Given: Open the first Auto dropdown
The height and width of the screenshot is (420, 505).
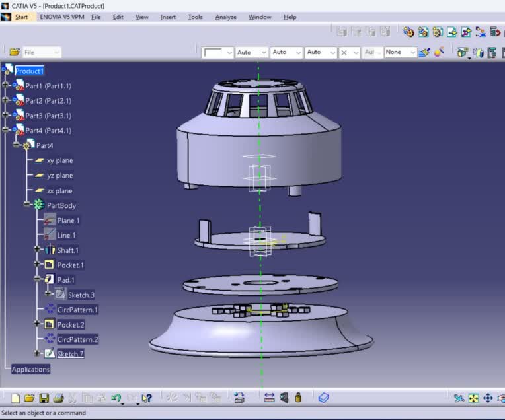Looking at the screenshot, I should 251,52.
